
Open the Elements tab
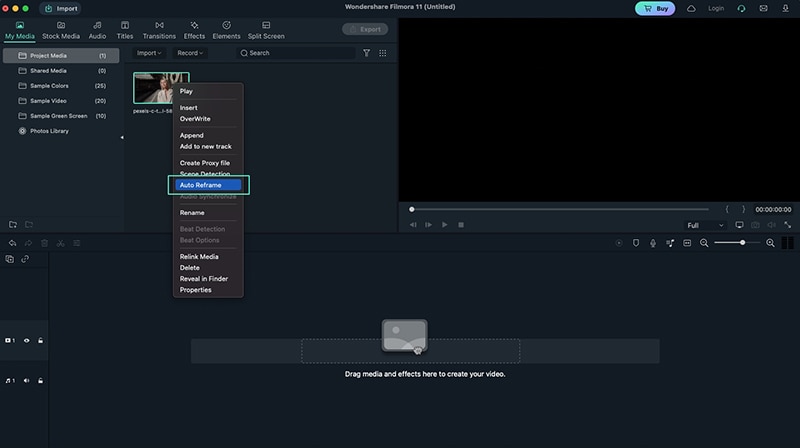point(226,30)
